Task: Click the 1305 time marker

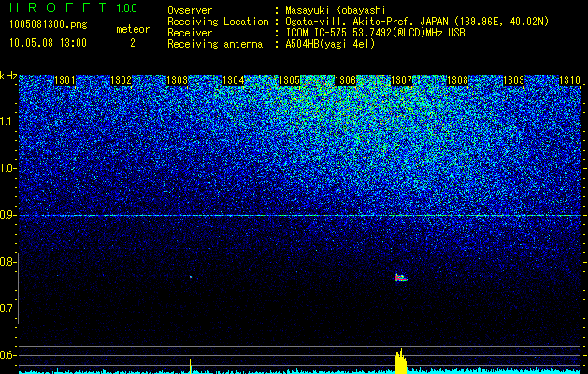Action: click(289, 80)
